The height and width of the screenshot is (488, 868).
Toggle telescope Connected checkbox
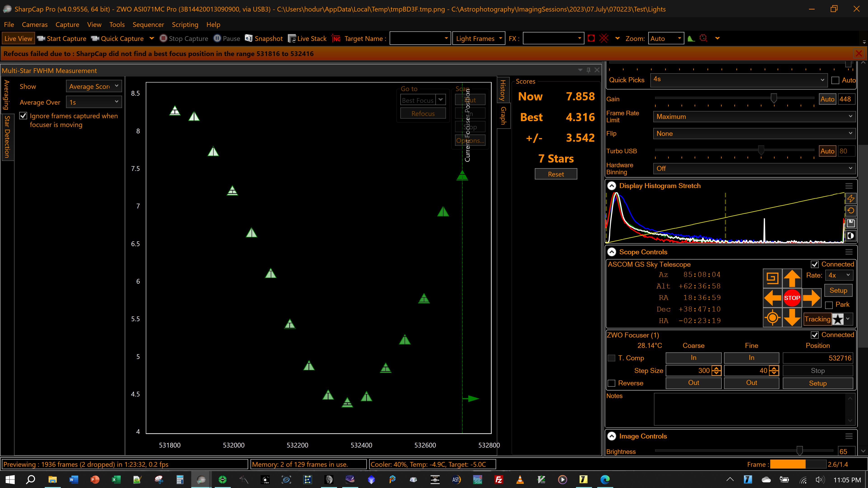tap(815, 264)
